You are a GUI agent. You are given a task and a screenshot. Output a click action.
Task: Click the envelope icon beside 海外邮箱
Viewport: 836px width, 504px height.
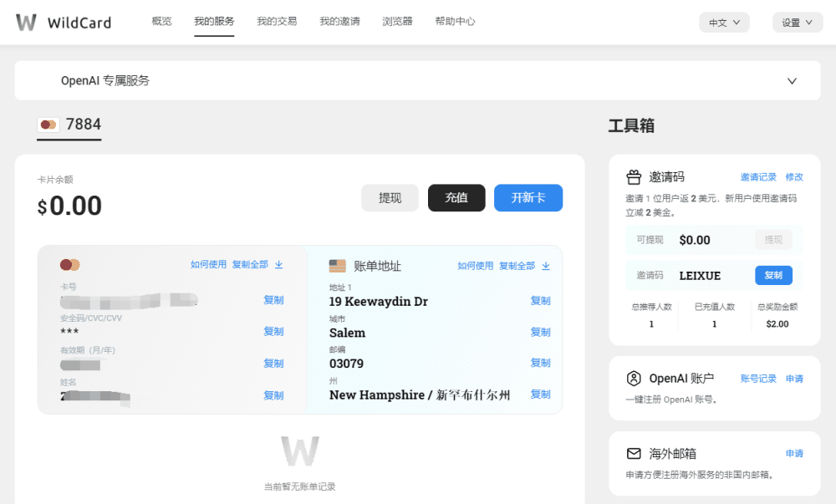coord(634,453)
